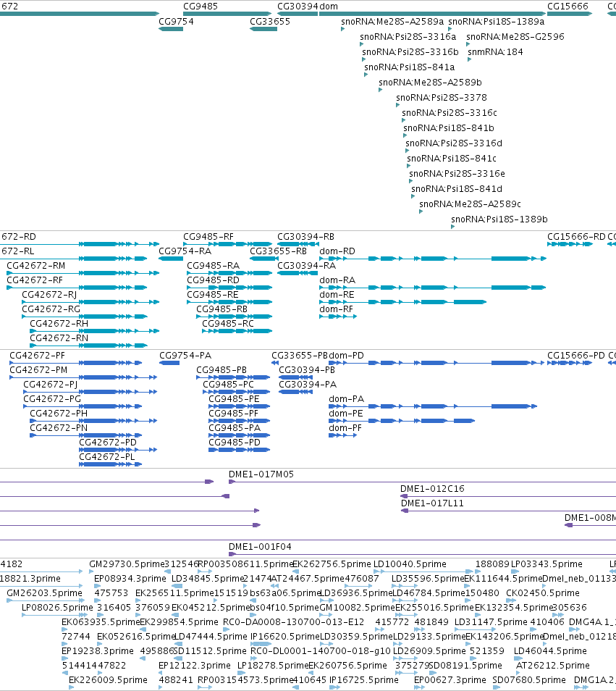Click EST label GM29730.5prime
The image size is (616, 691).
coord(127,564)
